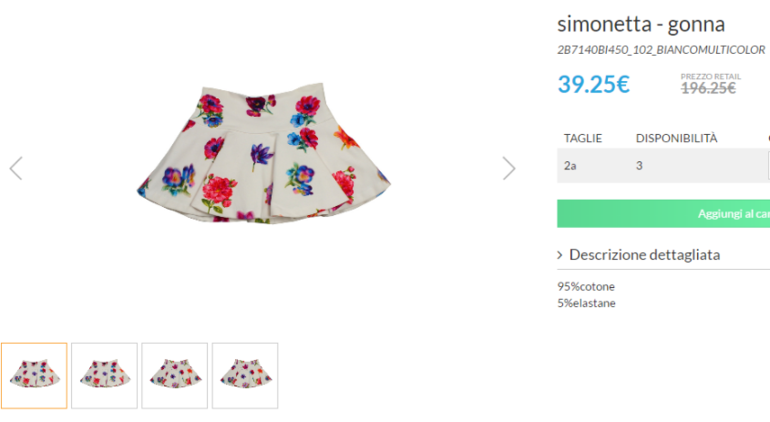Viewport: 770px width, 422px height.
Task: Click the crossed-out 196.25€ retail price
Action: [708, 88]
